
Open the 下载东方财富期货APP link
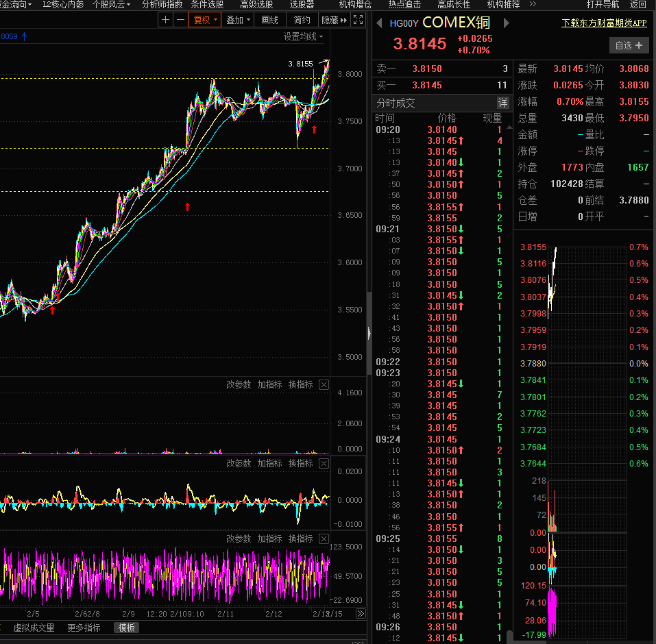click(x=604, y=23)
